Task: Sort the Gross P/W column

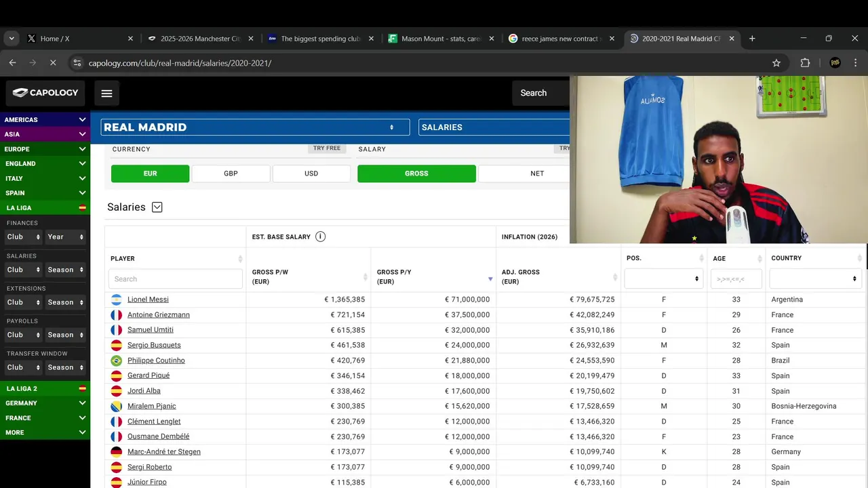Action: pyautogui.click(x=366, y=277)
